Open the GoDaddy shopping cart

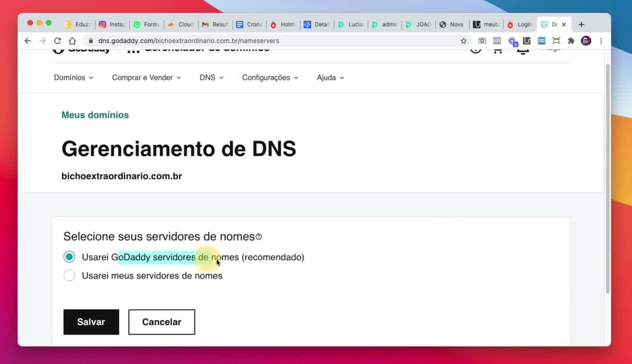tap(498, 50)
